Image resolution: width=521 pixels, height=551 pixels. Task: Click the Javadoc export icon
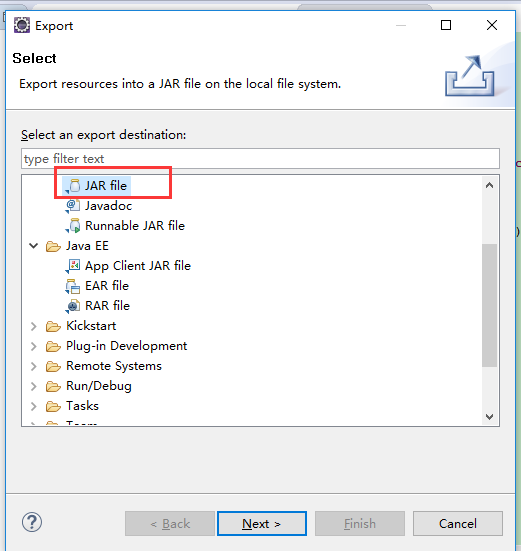pos(73,206)
